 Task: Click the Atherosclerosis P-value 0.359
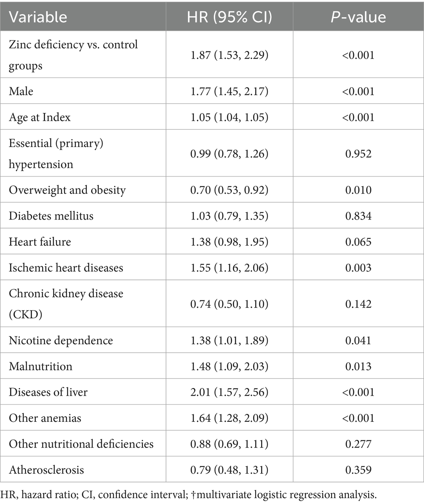coord(358,469)
